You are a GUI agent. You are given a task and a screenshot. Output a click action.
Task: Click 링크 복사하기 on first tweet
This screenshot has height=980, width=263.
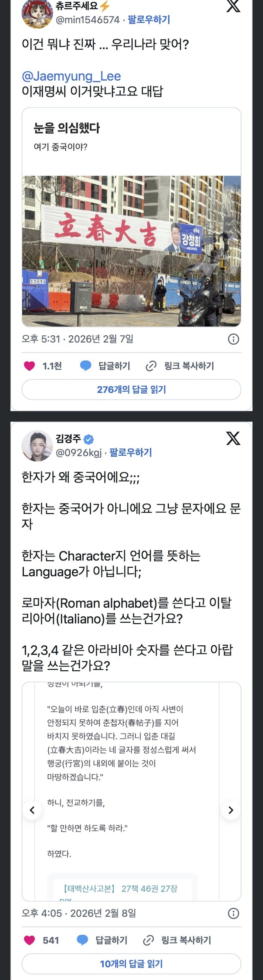coord(189,366)
